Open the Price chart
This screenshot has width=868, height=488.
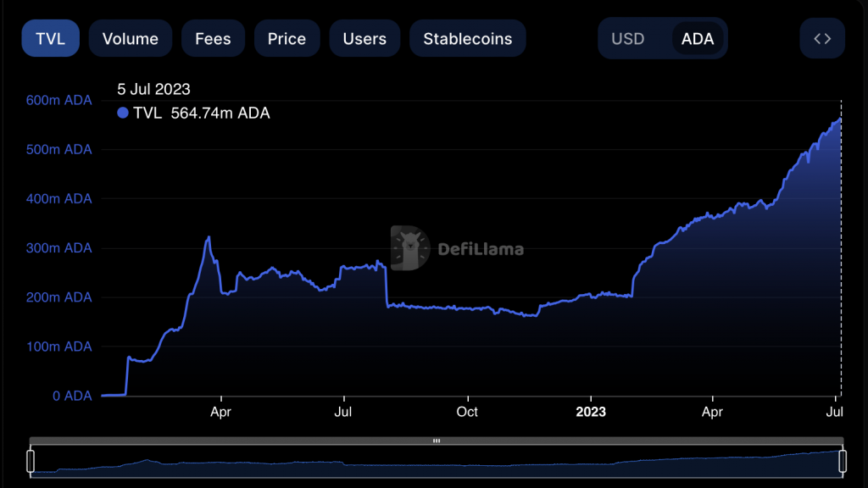click(x=287, y=38)
